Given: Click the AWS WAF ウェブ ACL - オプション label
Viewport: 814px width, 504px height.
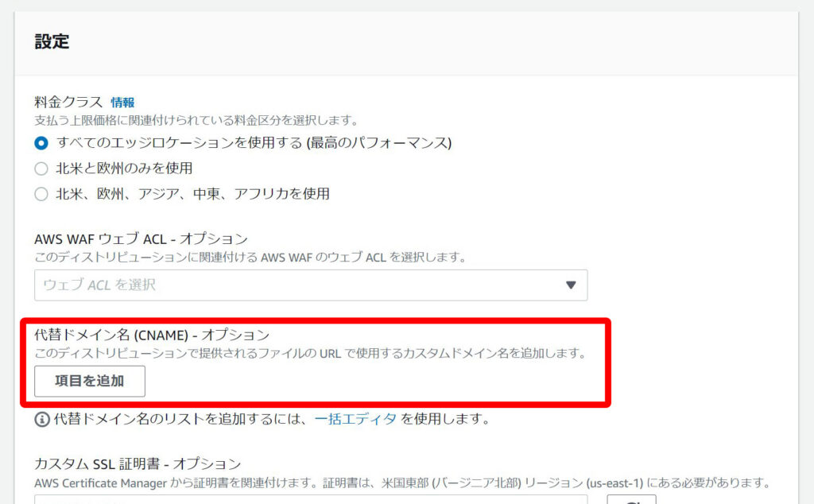Looking at the screenshot, I should pos(141,238).
